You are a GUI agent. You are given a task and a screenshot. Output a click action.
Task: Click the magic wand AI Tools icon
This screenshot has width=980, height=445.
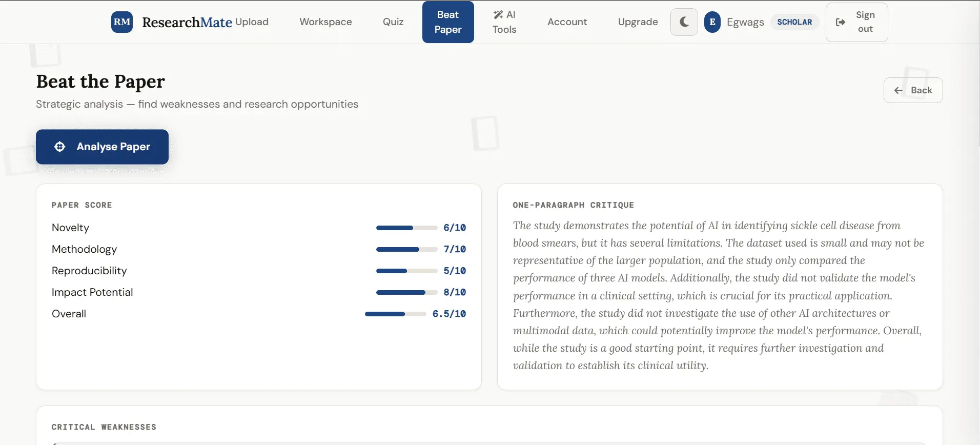[498, 15]
